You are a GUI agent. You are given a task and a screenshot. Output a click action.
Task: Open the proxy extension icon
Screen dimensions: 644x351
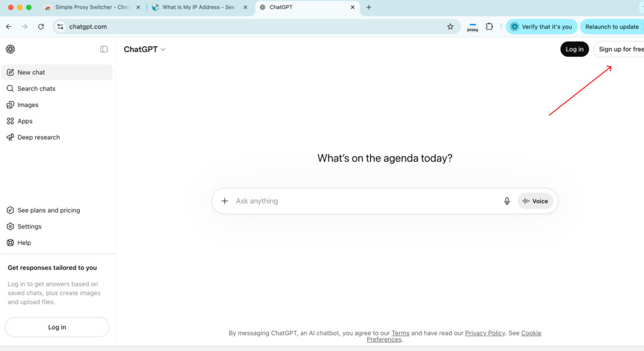[472, 27]
